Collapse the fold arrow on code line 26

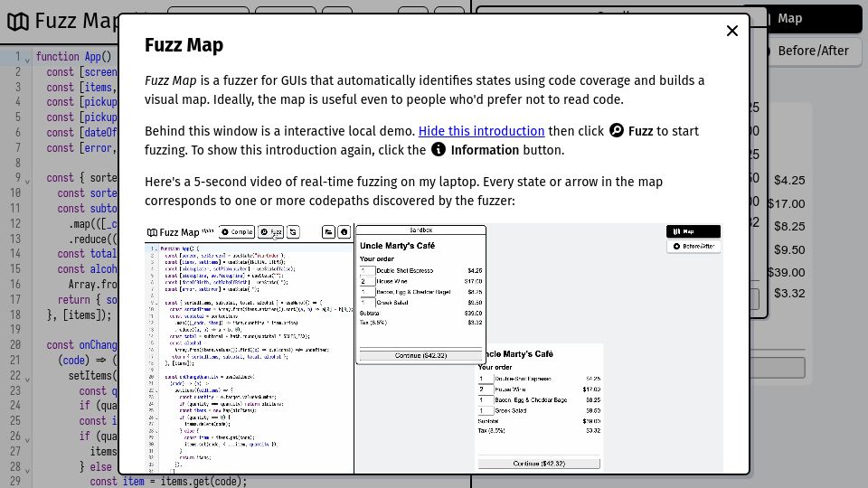coord(27,439)
